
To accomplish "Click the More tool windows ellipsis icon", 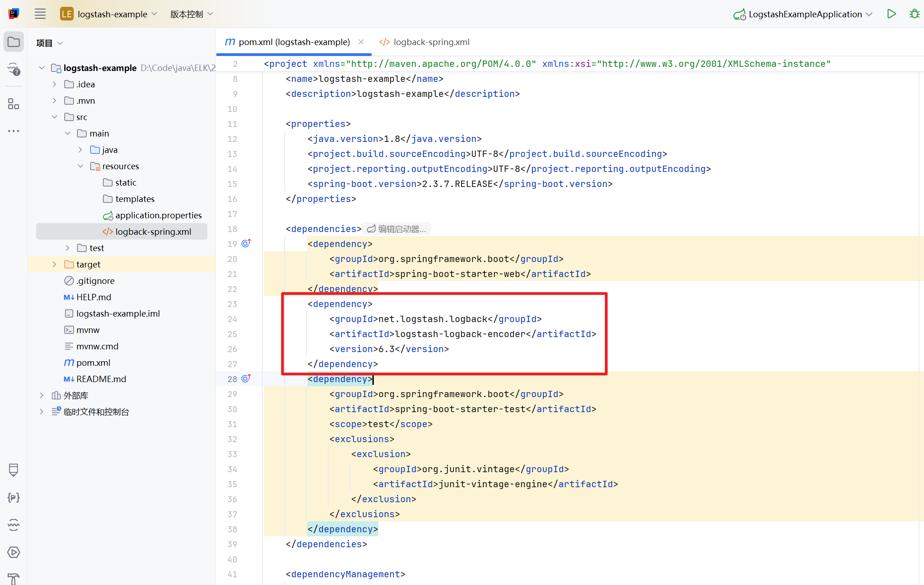I will [x=14, y=131].
